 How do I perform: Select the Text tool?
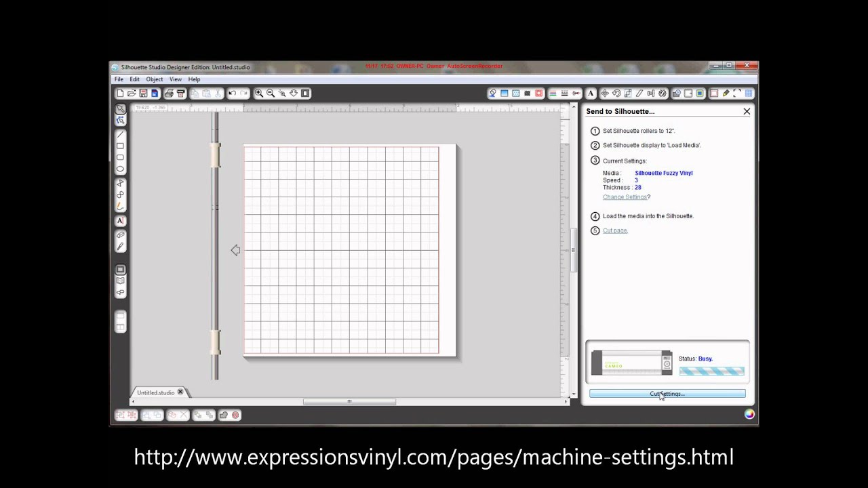(120, 221)
